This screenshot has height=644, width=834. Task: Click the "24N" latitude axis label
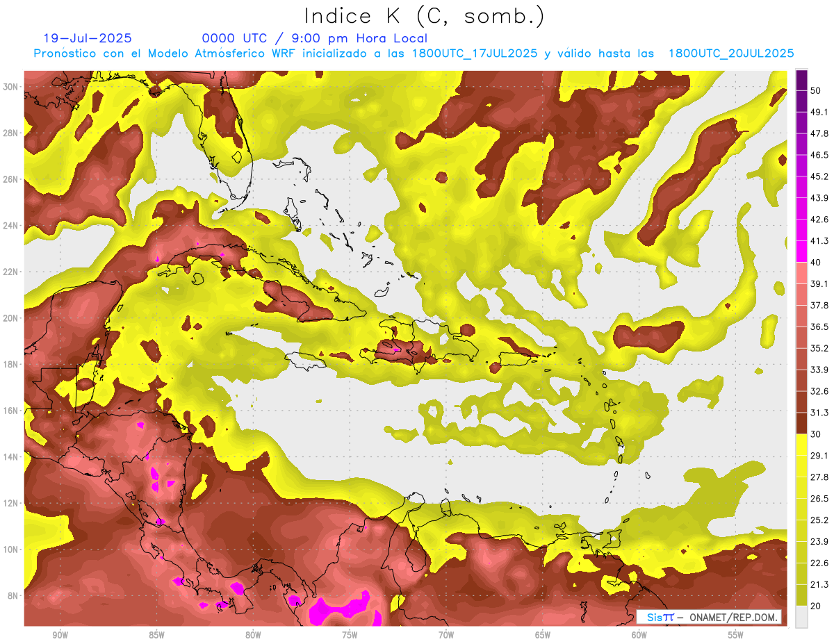coord(10,226)
